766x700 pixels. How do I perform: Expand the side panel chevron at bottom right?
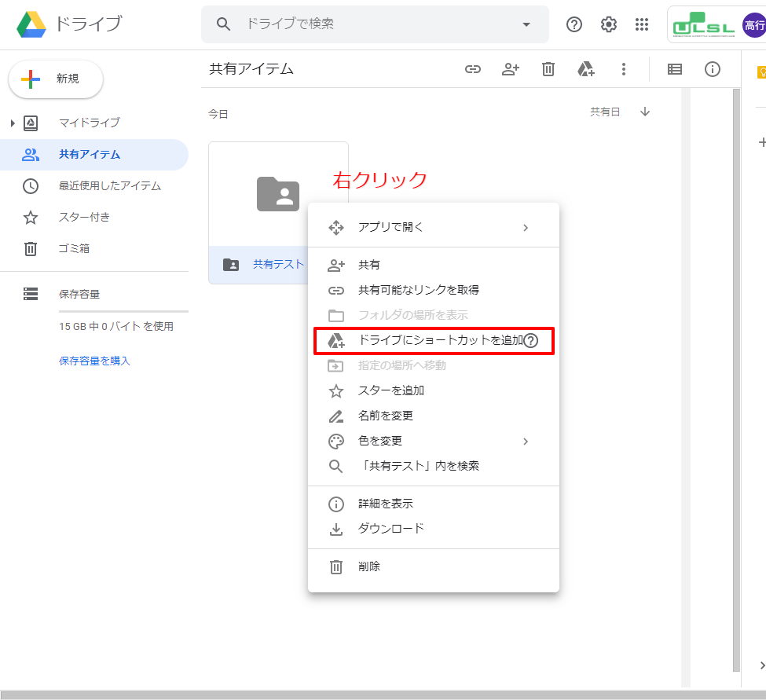tap(762, 665)
